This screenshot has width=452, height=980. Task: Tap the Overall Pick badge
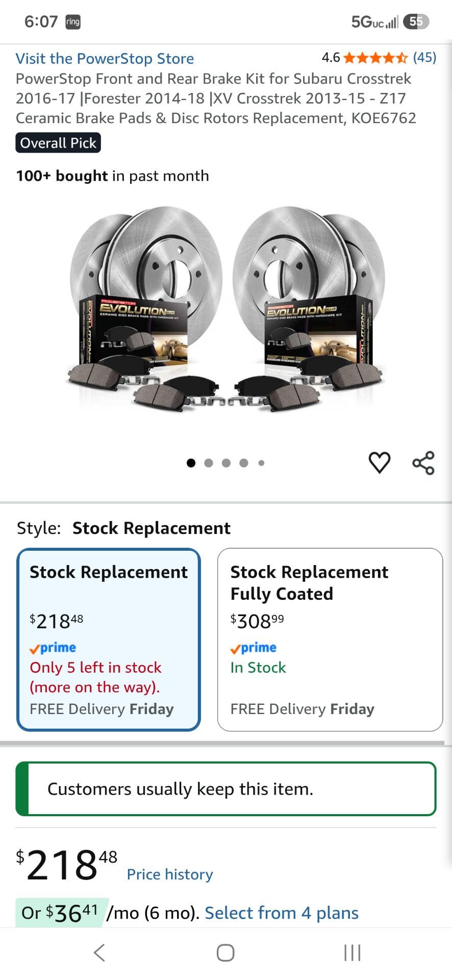(x=58, y=143)
